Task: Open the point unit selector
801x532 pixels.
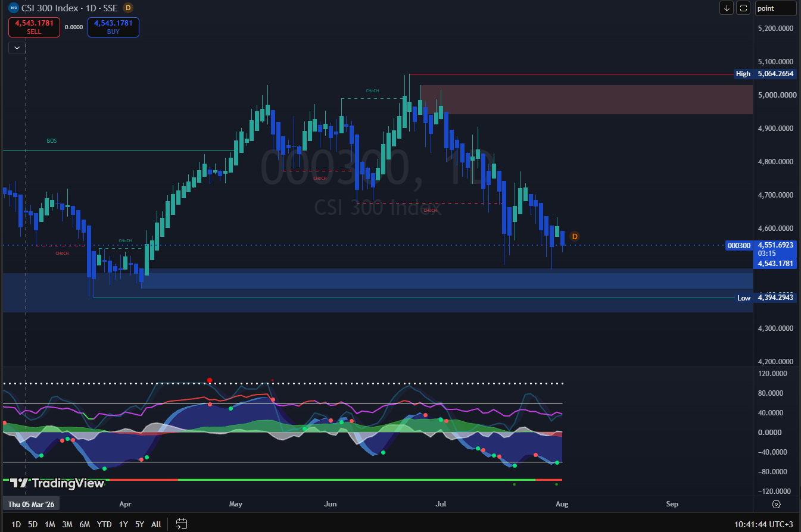Action: [x=775, y=8]
